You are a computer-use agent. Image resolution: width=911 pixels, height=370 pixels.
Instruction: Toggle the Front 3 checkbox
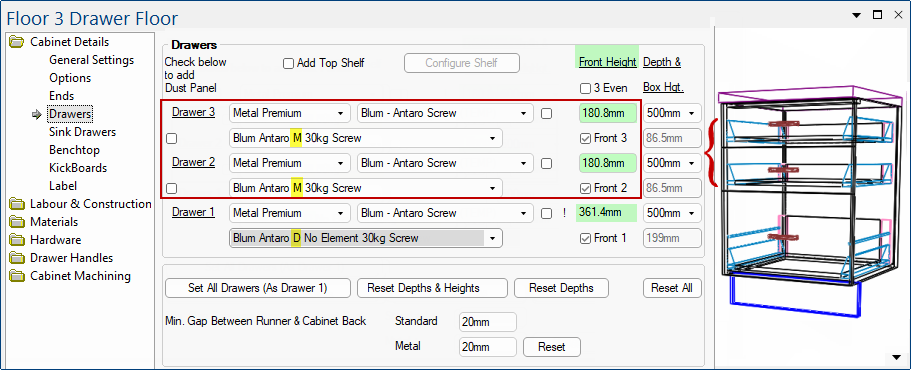(x=586, y=139)
